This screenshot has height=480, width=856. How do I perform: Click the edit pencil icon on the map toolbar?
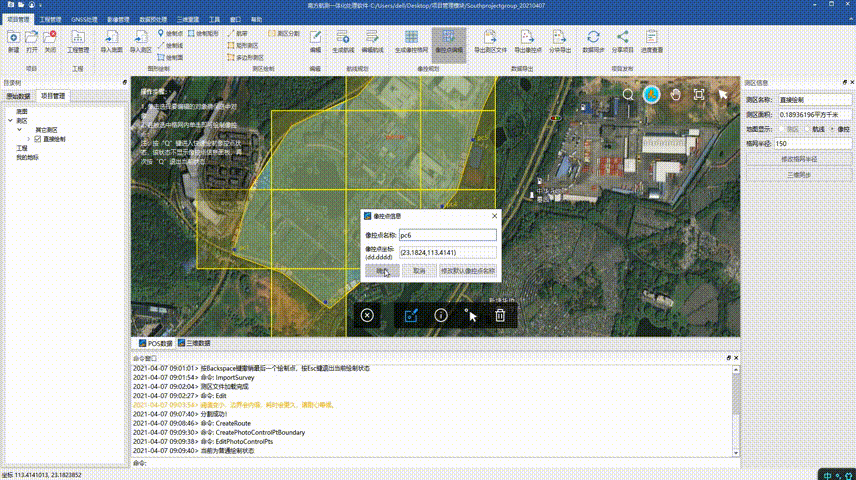410,315
